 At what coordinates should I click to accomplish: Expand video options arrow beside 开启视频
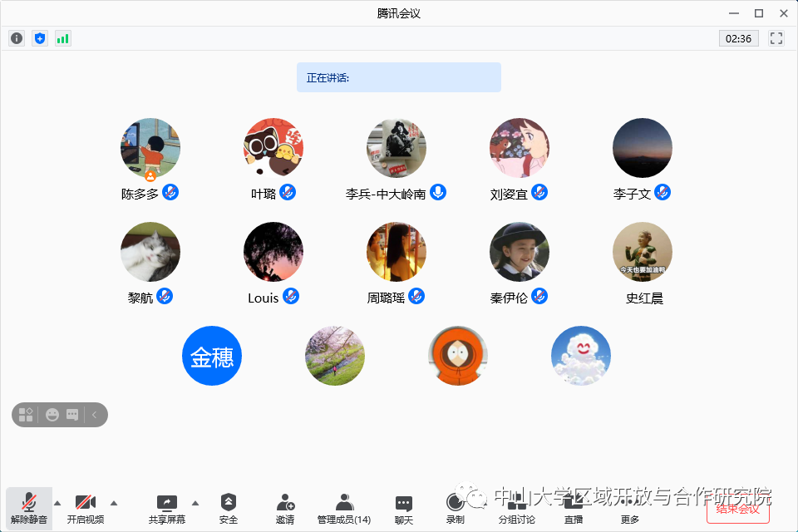coord(114,502)
